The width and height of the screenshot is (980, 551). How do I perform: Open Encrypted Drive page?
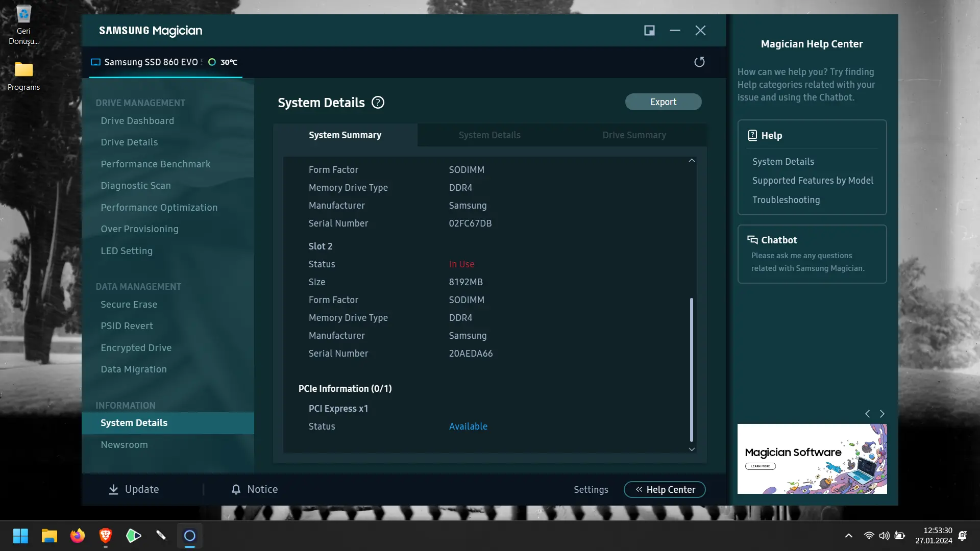[136, 348]
